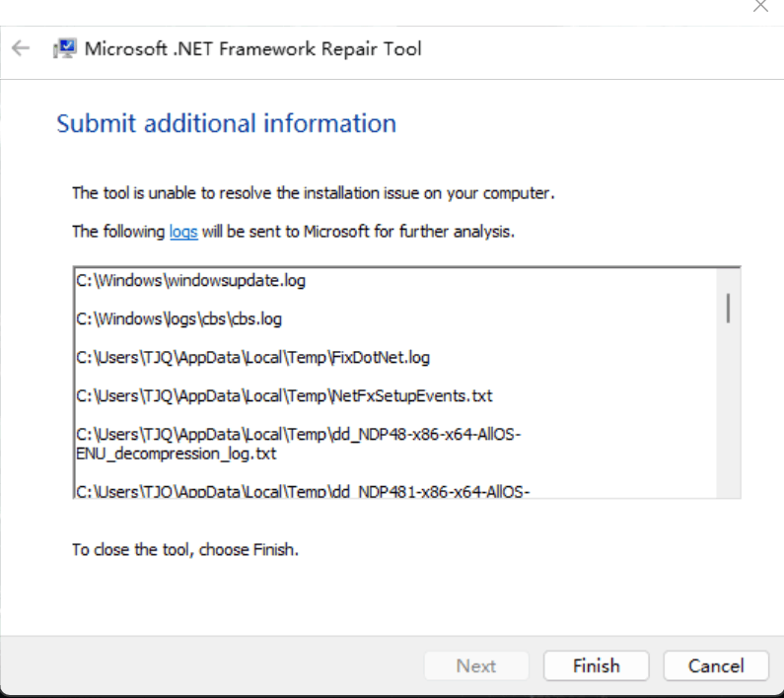Viewport: 784px width, 698px height.
Task: Click the 'To close the tool, choose Finish' text
Action: 185,550
